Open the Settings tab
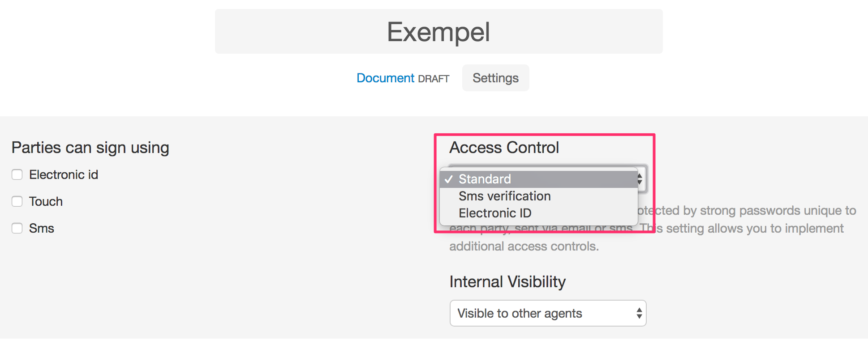Image resolution: width=868 pixels, height=357 pixels. point(495,78)
